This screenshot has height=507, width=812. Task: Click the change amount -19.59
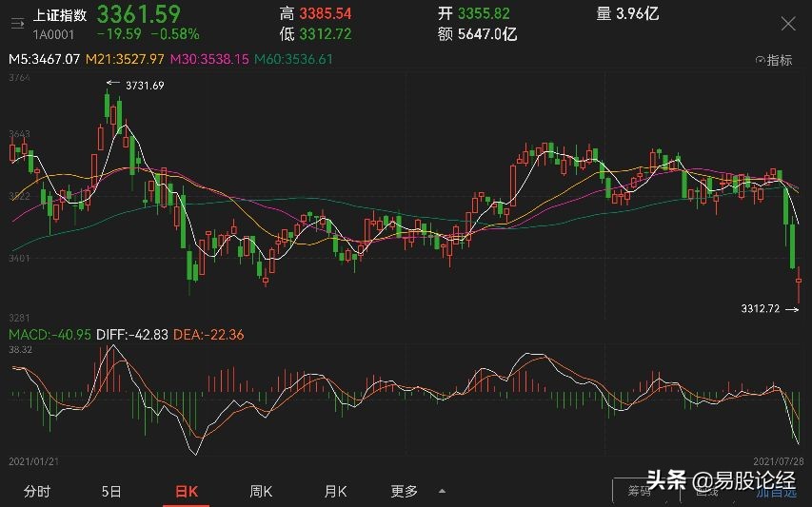pos(119,34)
